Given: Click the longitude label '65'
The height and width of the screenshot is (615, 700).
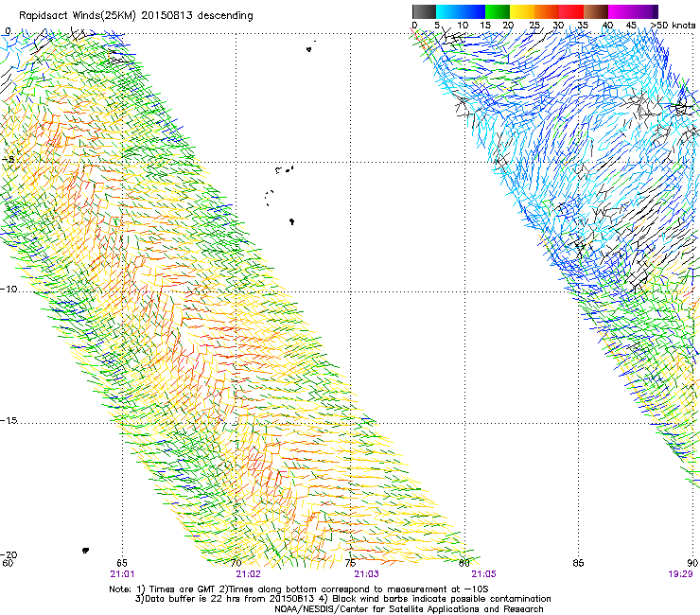Looking at the screenshot, I should click(122, 563).
